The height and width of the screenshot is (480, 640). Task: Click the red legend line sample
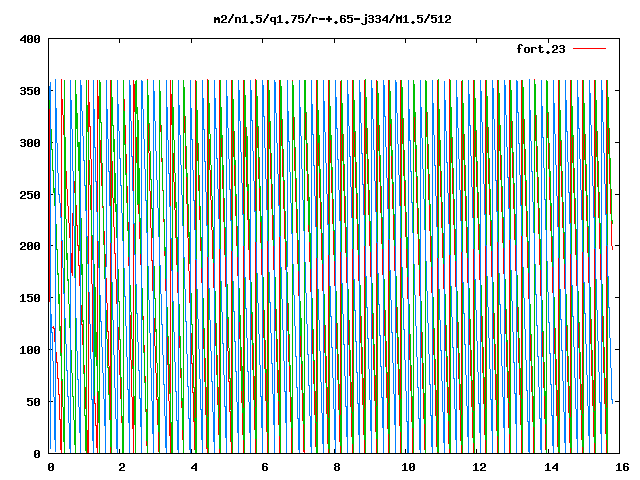(589, 49)
